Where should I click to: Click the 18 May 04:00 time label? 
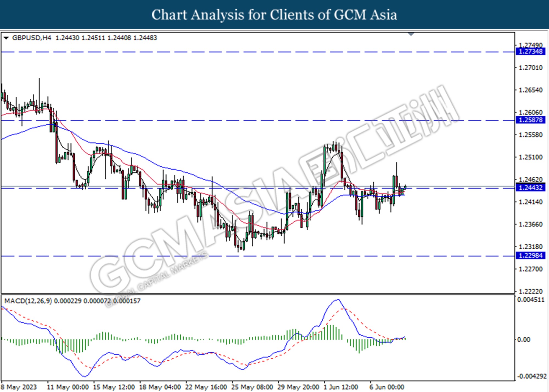160,387
